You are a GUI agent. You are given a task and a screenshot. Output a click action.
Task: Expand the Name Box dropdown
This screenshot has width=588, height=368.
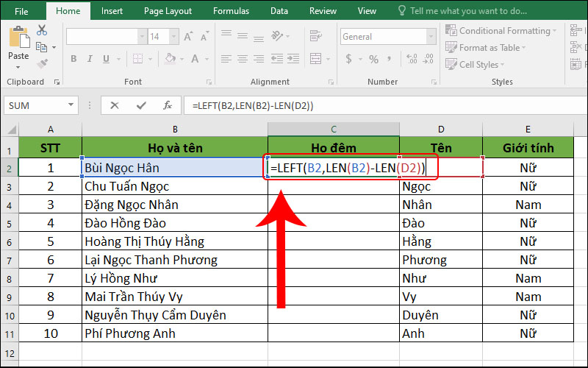click(x=71, y=105)
